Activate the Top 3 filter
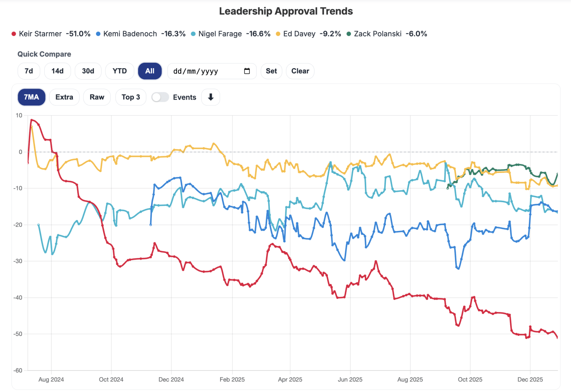The width and height of the screenshot is (571, 392). [131, 97]
